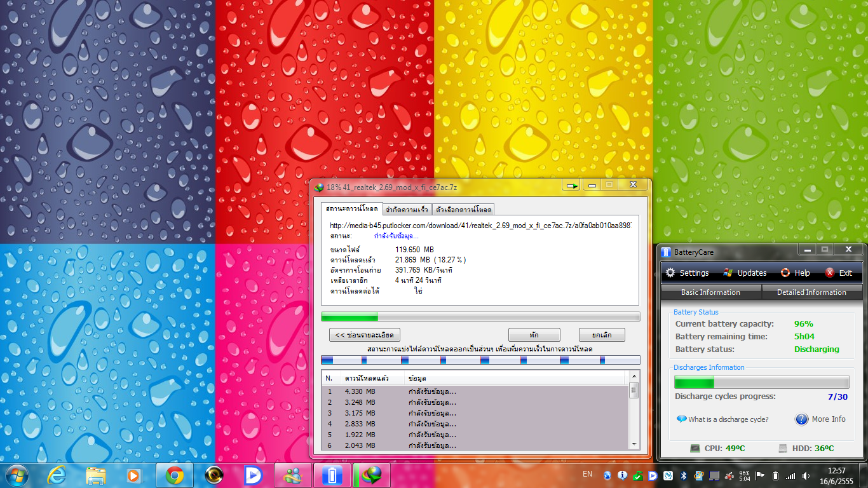
Task: Open BatteryCare Settings
Action: 687,273
